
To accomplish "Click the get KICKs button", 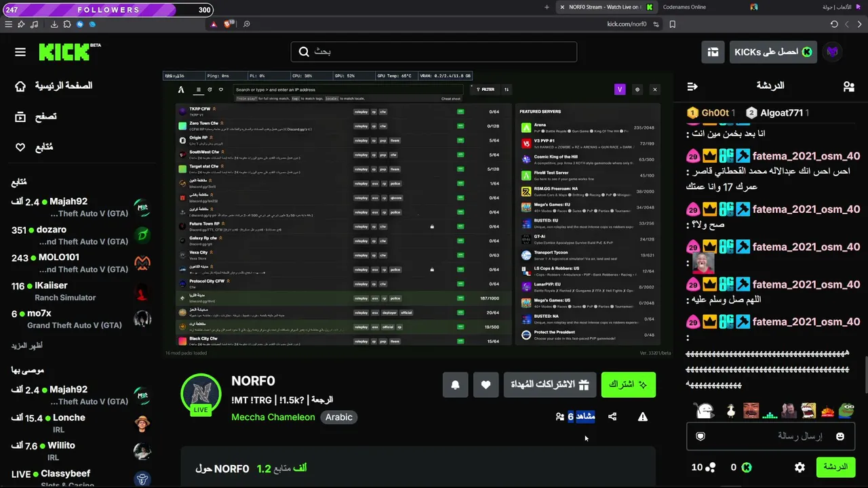I will pyautogui.click(x=773, y=52).
